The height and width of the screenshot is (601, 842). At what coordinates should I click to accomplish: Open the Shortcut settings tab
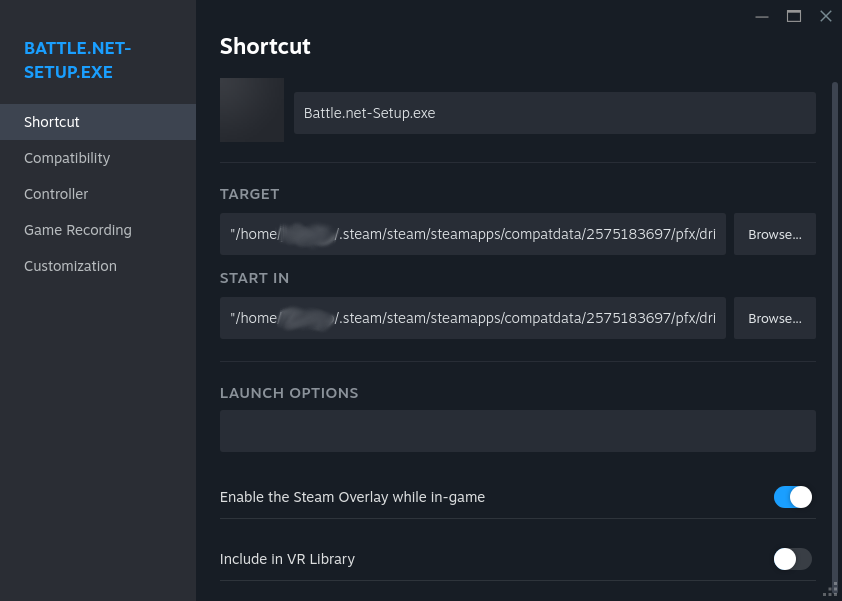pyautogui.click(x=52, y=122)
